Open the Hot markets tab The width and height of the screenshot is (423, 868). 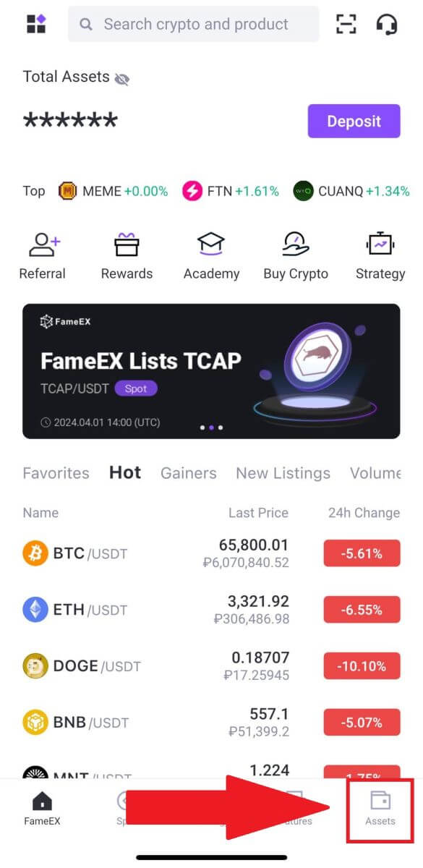click(124, 472)
